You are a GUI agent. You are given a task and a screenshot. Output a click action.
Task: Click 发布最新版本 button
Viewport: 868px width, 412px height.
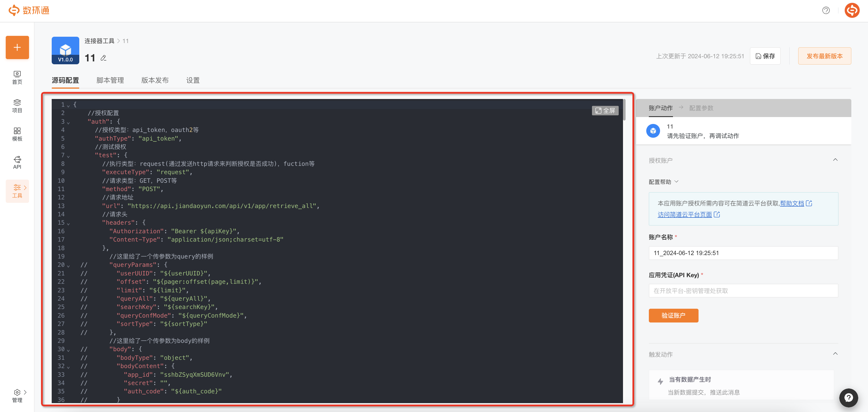coord(825,56)
